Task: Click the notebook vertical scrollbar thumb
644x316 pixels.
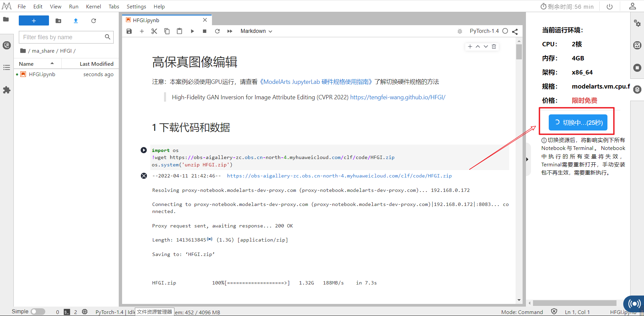Action: click(x=519, y=52)
